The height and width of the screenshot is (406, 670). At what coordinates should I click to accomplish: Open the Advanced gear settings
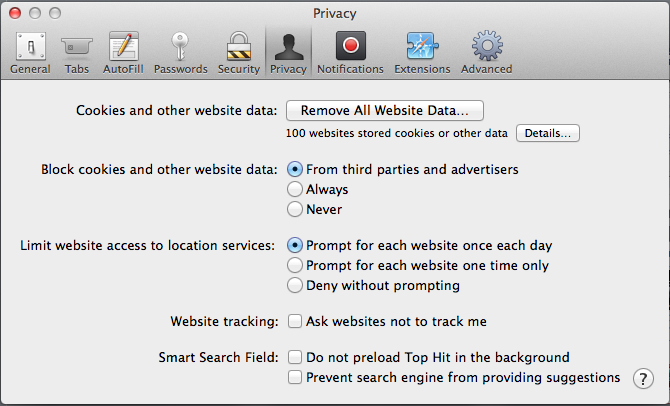[486, 52]
